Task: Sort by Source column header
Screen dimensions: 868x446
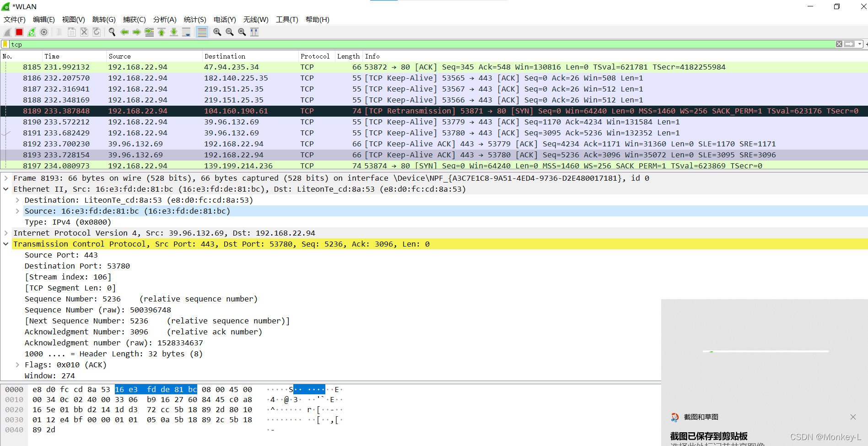Action: (x=154, y=56)
